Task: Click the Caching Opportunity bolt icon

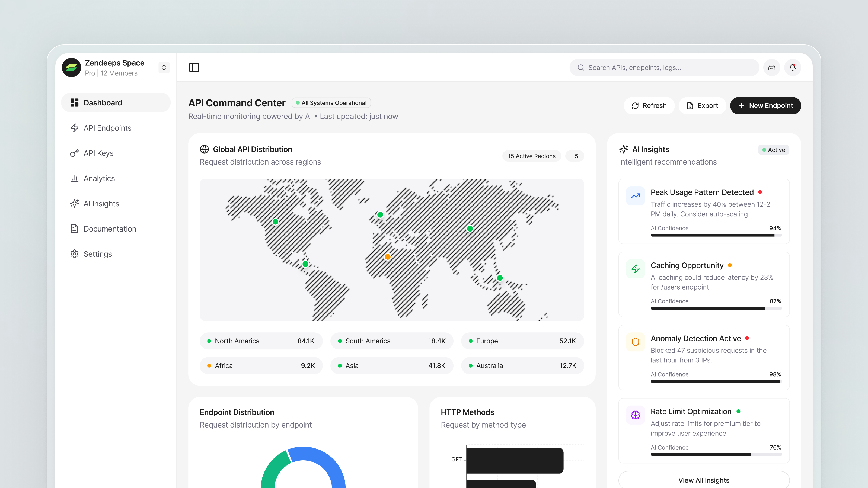Action: click(x=636, y=269)
